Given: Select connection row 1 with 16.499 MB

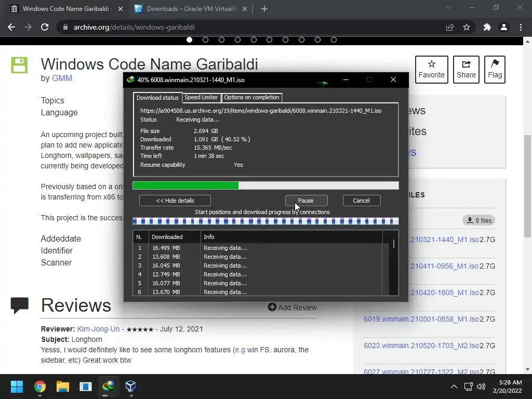Looking at the screenshot, I should (x=258, y=248).
